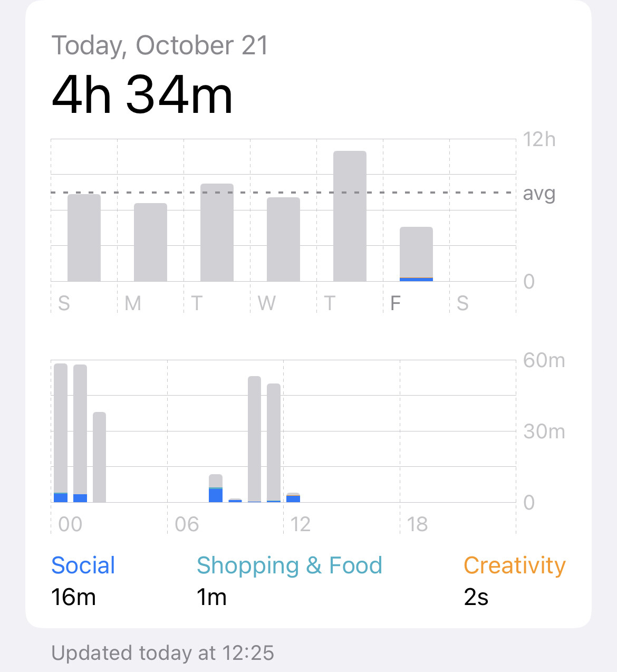Tap Wednesday's usage bar
617x672 pixels.
click(283, 239)
